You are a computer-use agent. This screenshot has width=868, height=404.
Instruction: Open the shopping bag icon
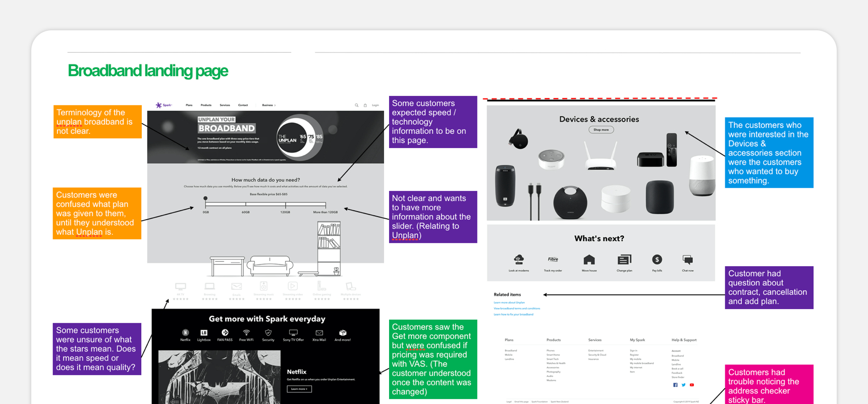[365, 106]
